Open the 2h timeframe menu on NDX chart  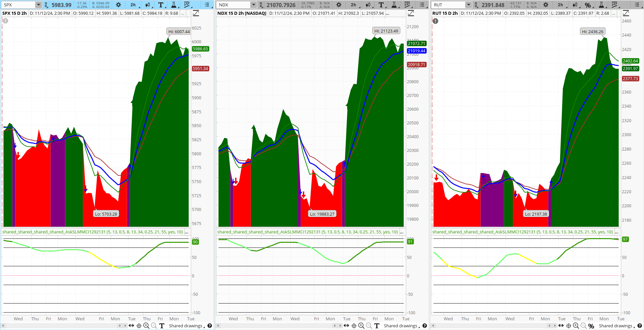354,5
